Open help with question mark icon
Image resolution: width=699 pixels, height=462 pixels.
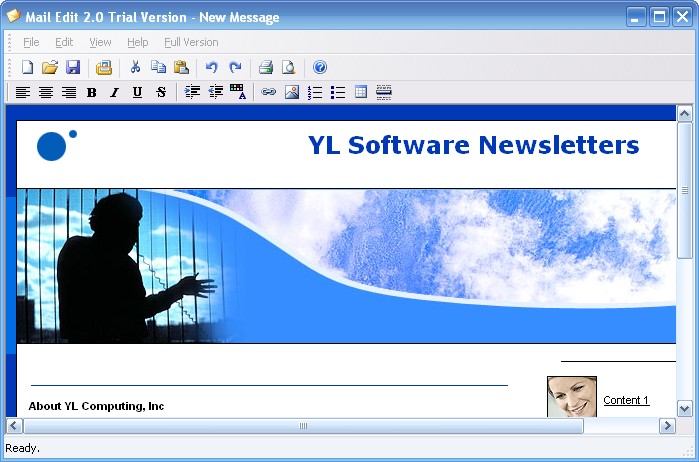tap(320, 67)
